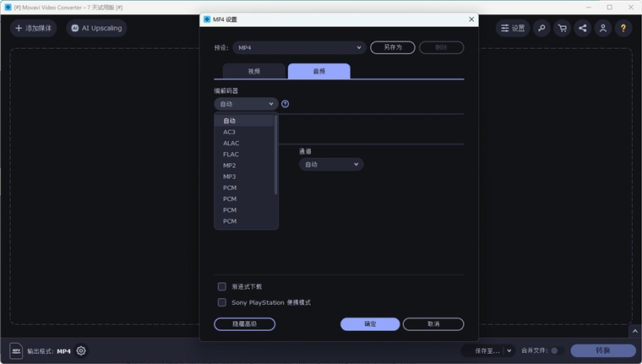Confirm with the 确定 button

coord(370,323)
